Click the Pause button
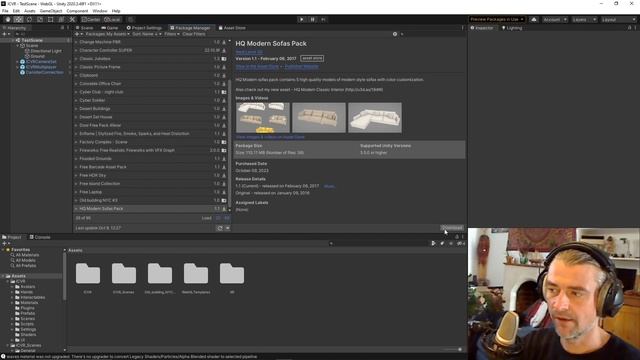The width and height of the screenshot is (640, 360). 313,19
